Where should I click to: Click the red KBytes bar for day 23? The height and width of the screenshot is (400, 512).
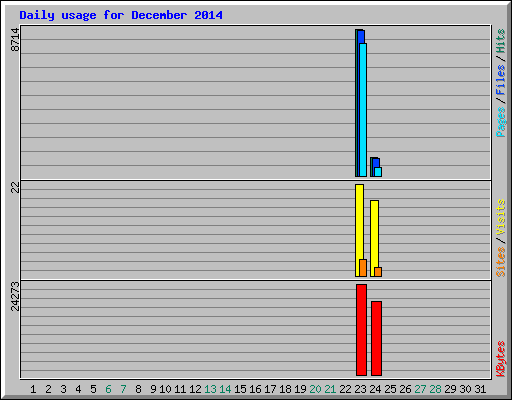tap(361, 330)
